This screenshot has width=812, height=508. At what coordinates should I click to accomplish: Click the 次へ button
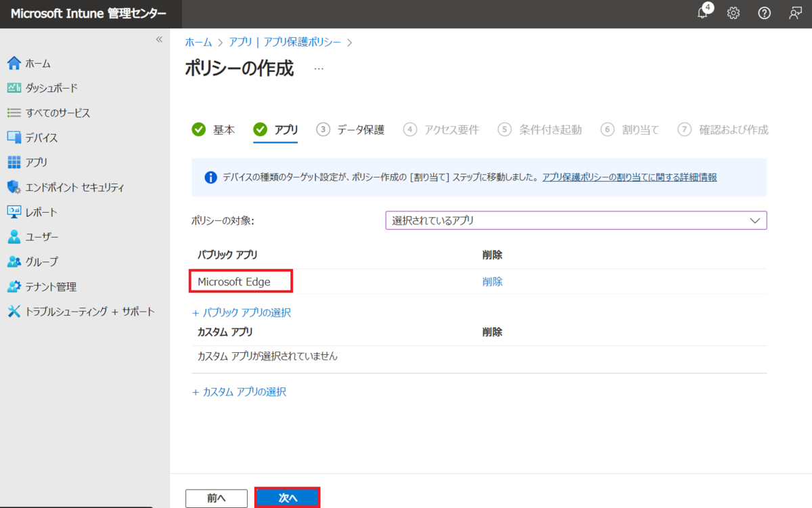[x=288, y=498]
